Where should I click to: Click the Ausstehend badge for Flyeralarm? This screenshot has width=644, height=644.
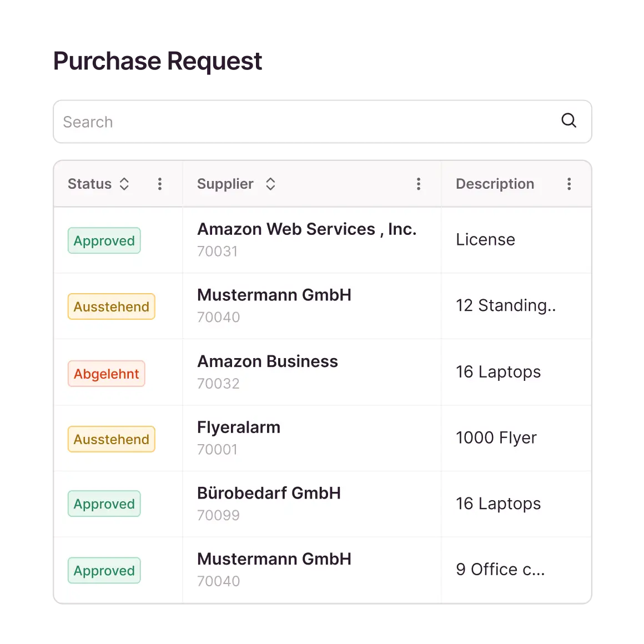click(111, 440)
